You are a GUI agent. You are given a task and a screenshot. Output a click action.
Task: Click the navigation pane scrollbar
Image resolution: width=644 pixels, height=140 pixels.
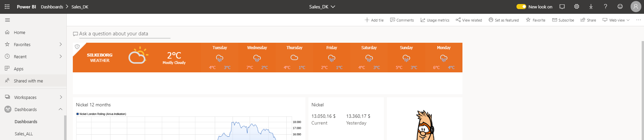pos(65,128)
